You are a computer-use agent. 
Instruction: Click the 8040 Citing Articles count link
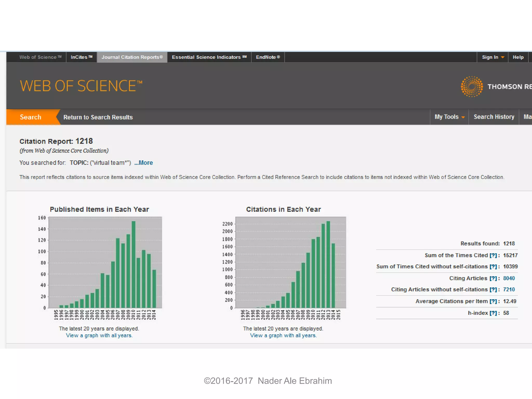tap(509, 278)
